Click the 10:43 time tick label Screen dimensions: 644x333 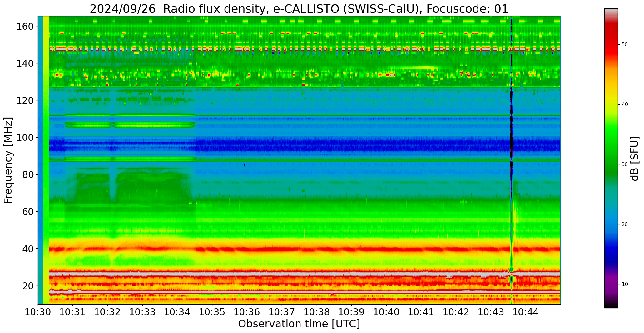coord(491,312)
